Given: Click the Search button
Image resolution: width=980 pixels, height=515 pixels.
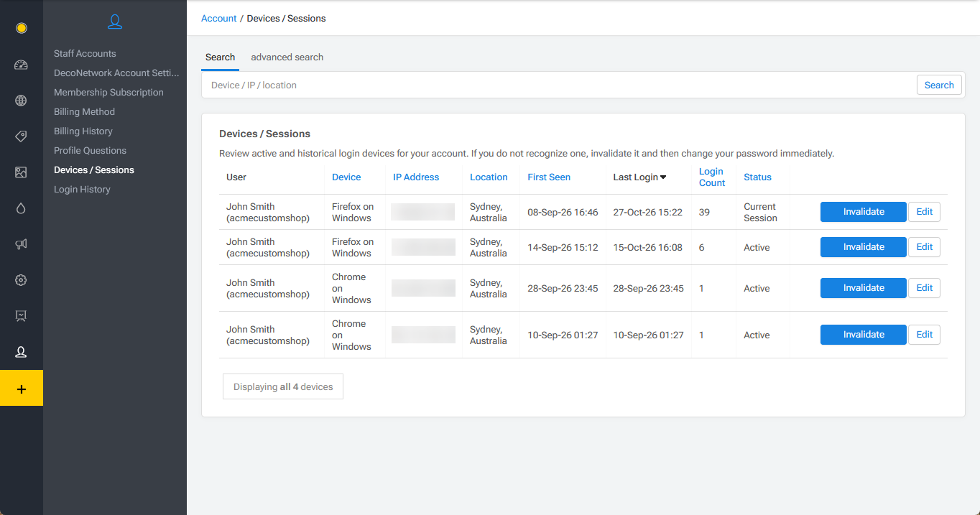Looking at the screenshot, I should pos(939,85).
